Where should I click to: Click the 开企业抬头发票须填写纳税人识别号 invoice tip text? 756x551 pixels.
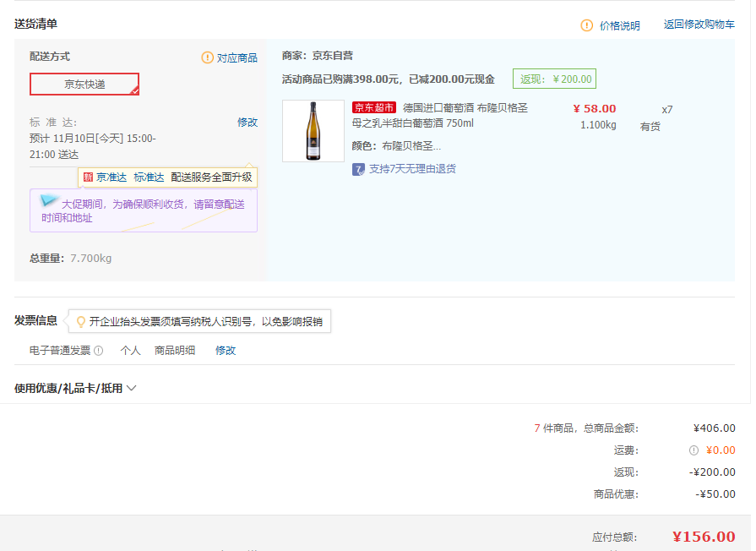[x=206, y=322]
